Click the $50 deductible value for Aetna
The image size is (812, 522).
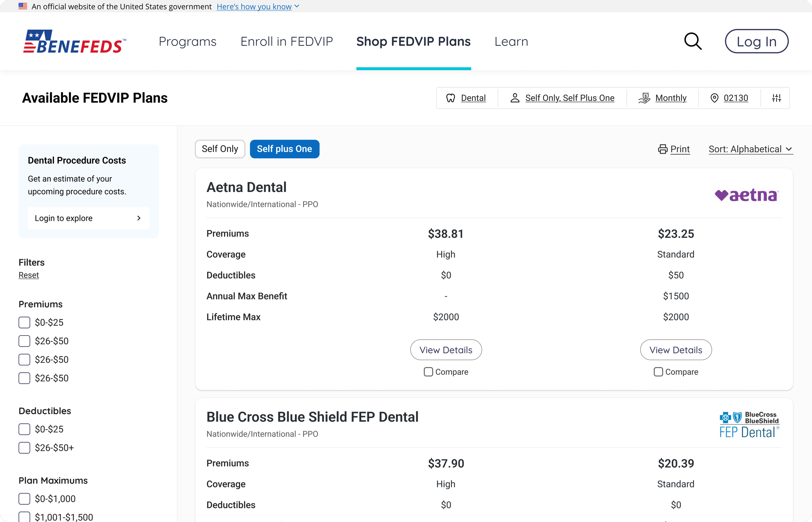click(676, 275)
